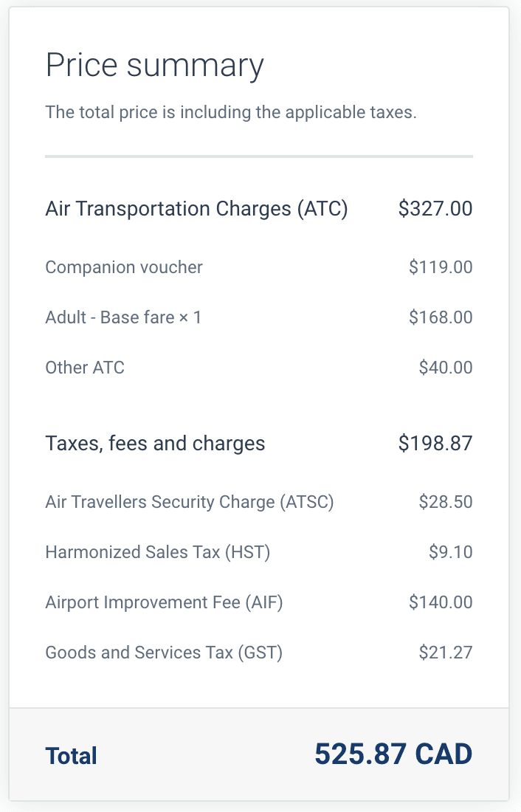The width and height of the screenshot is (521, 812).
Task: Select the $327.00 ATC amount
Action: 435,209
